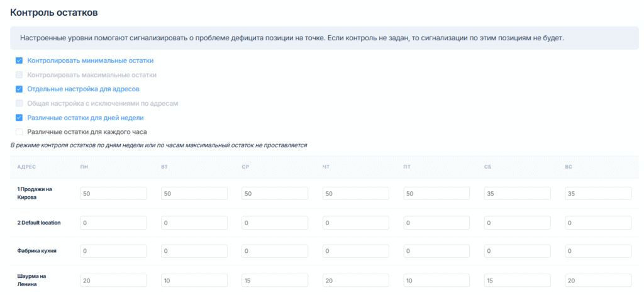Focus the ЧТ field for Default location

click(355, 223)
